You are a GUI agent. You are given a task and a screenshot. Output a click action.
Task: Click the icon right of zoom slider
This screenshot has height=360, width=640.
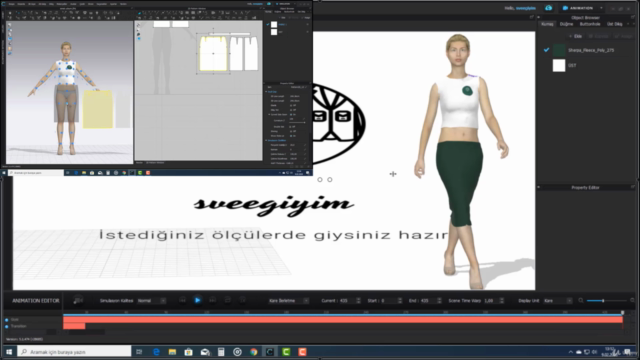point(632,301)
